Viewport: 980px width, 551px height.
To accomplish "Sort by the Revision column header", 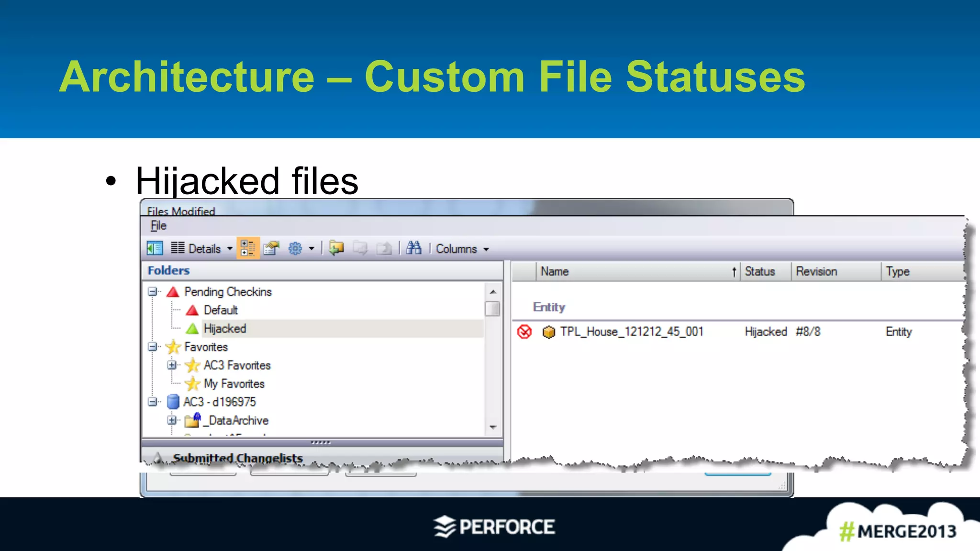I will pos(836,271).
